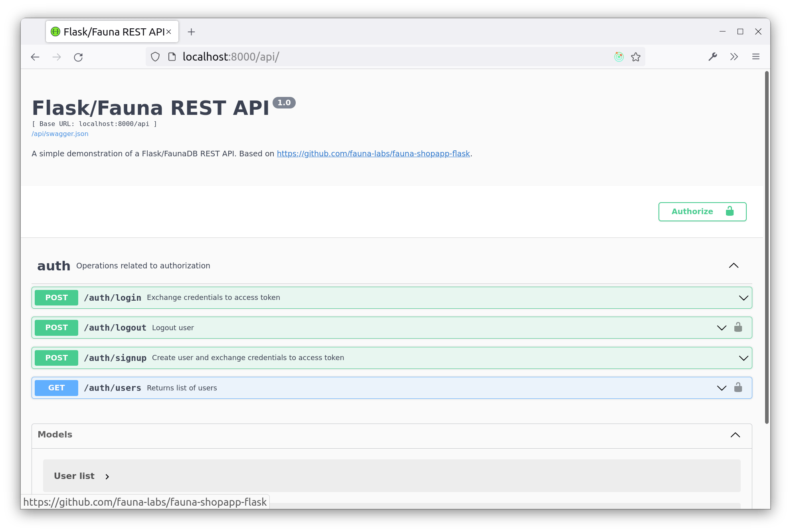
Task: Click the lock icon on /auth/logout
Action: [x=738, y=327]
